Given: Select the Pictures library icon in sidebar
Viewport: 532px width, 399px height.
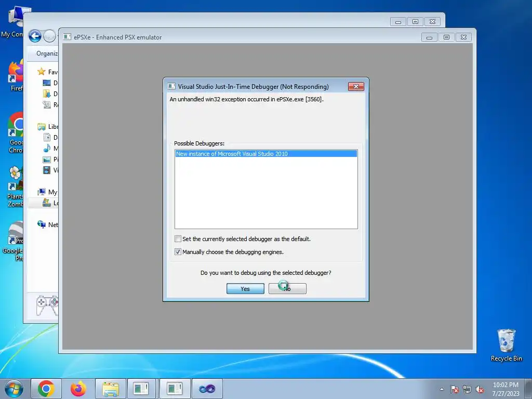Looking at the screenshot, I should pos(47,159).
